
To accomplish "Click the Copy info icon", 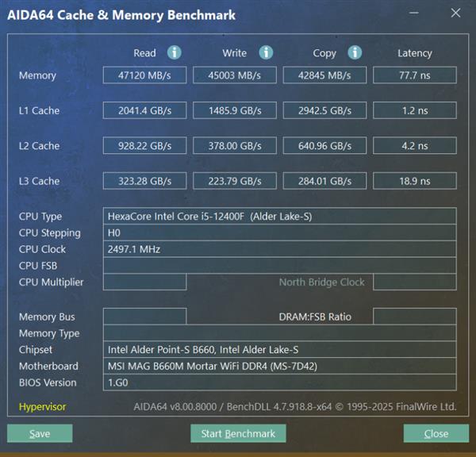I will click(x=355, y=52).
